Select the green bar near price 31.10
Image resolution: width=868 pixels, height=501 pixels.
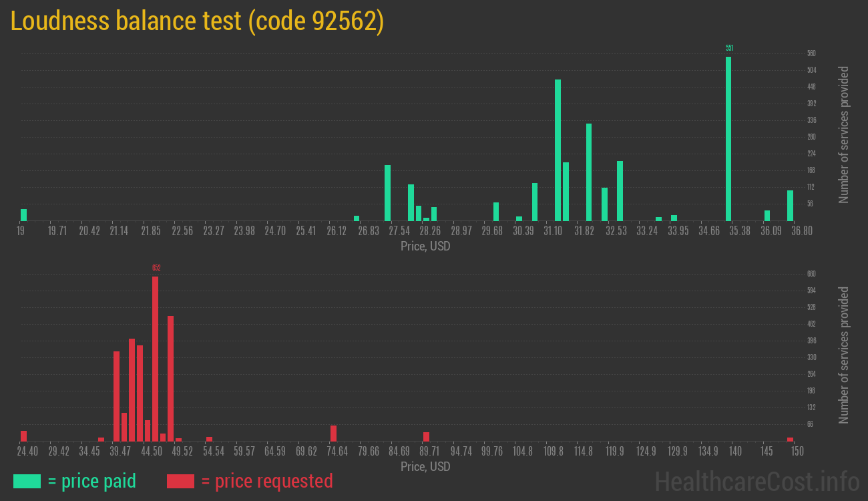tap(557, 150)
